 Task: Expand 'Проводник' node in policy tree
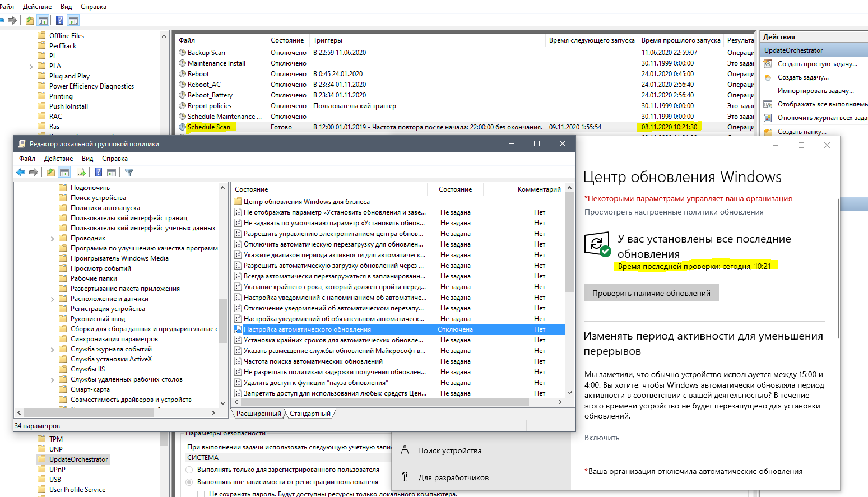[x=53, y=239]
